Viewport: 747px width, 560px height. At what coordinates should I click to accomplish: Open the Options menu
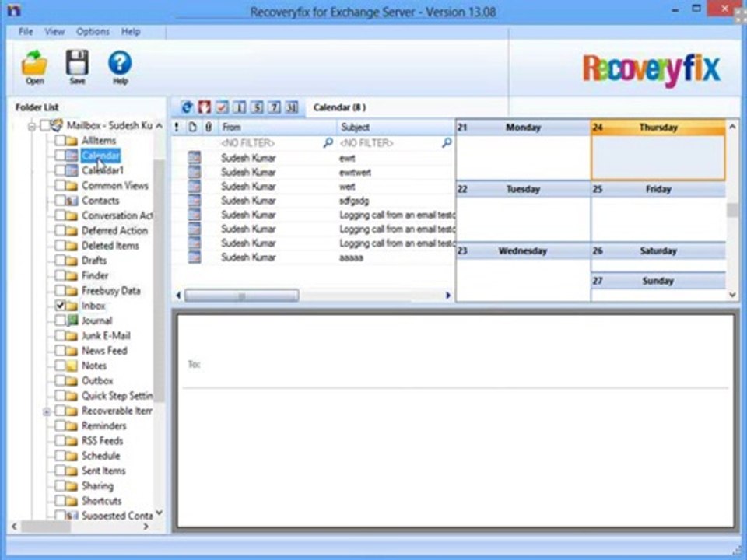coord(93,31)
